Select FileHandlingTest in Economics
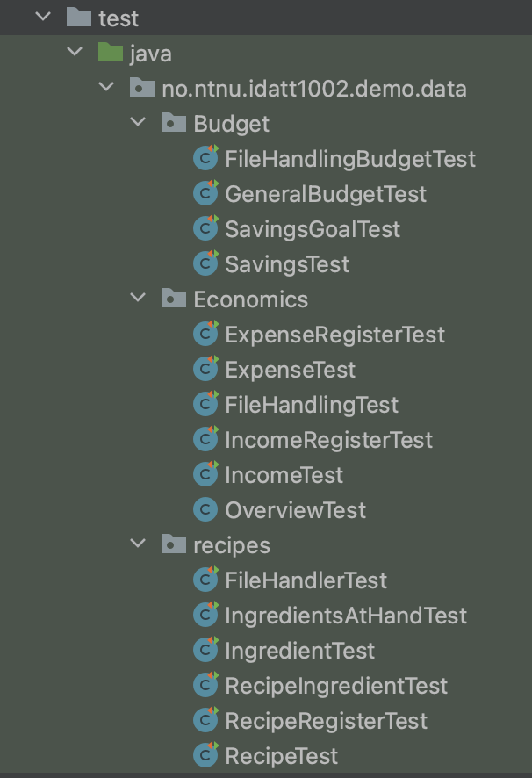532x778 pixels. (x=312, y=405)
